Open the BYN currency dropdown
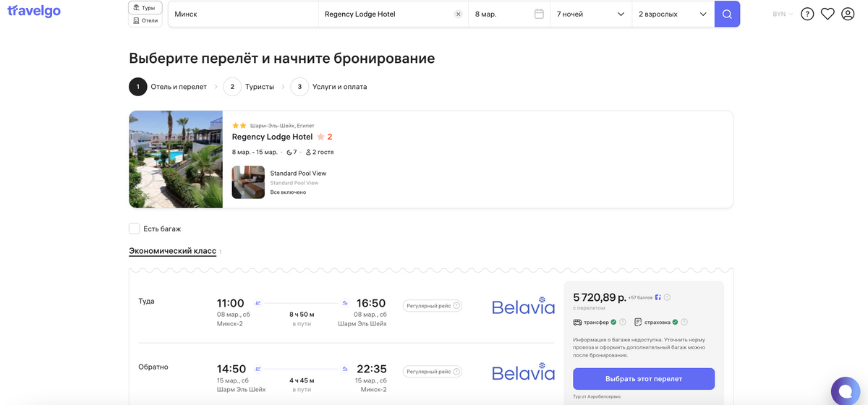The height and width of the screenshot is (405, 868). [x=783, y=14]
